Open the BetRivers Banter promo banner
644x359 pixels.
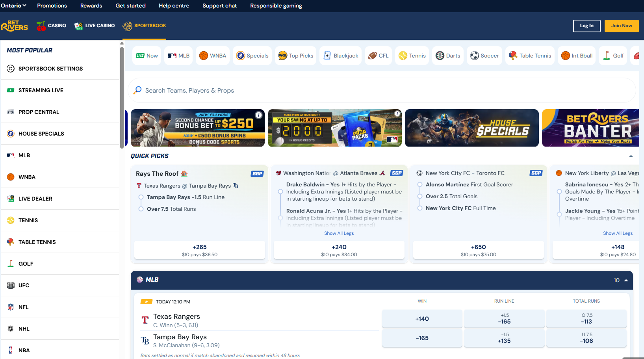point(590,128)
